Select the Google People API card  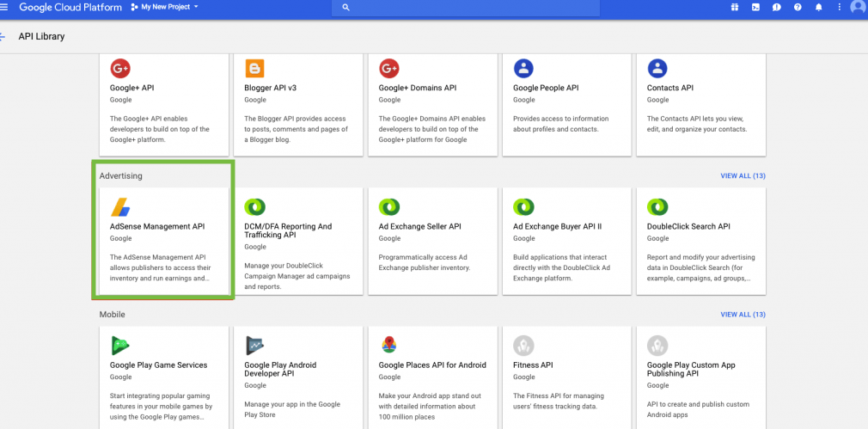[567, 103]
